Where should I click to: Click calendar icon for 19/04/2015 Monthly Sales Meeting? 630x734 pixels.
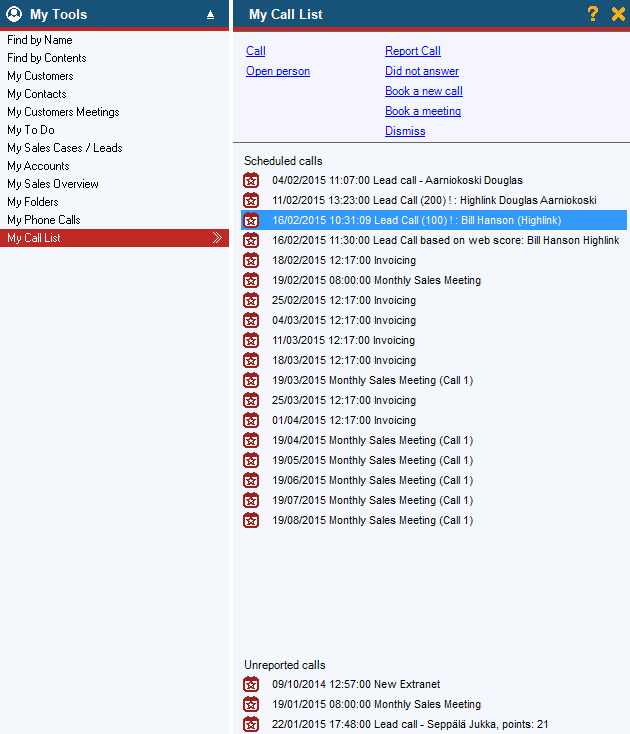(x=251, y=440)
